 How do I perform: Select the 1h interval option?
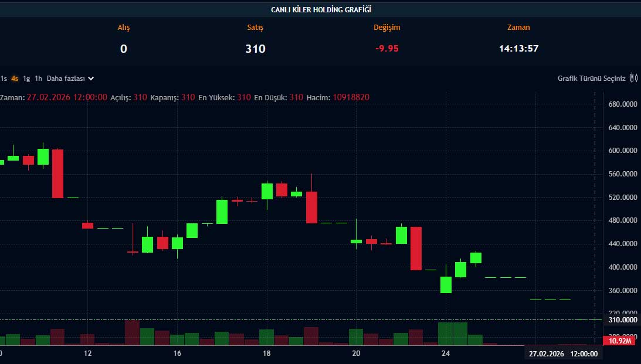pyautogui.click(x=38, y=78)
